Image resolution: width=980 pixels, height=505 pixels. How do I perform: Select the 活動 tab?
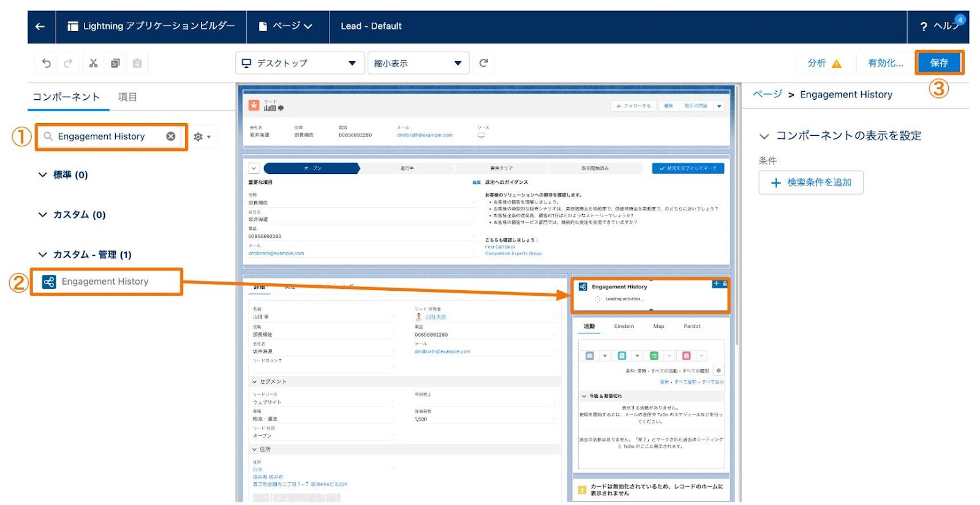[x=589, y=326]
